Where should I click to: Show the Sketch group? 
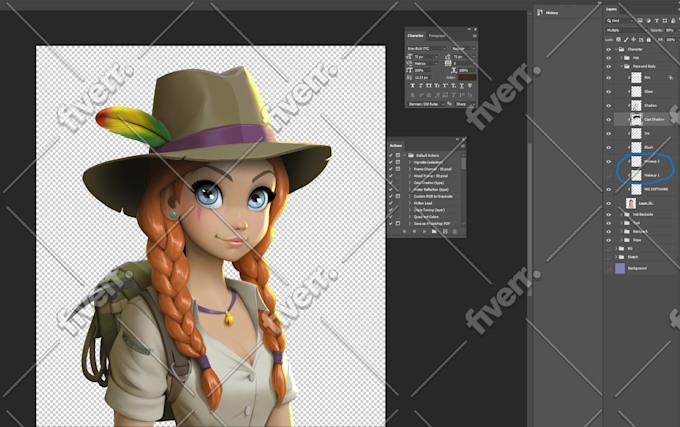coord(608,257)
